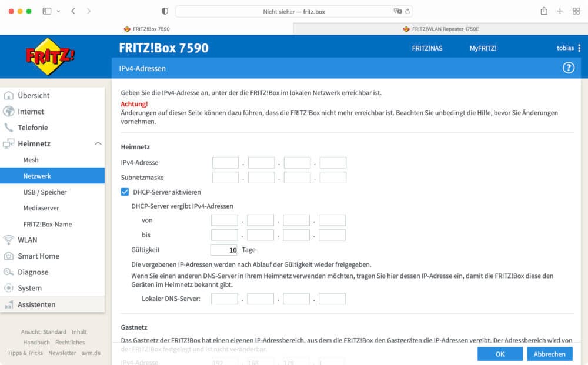Open Mediaserver
Screen dimensions: 588x365
pos(41,208)
